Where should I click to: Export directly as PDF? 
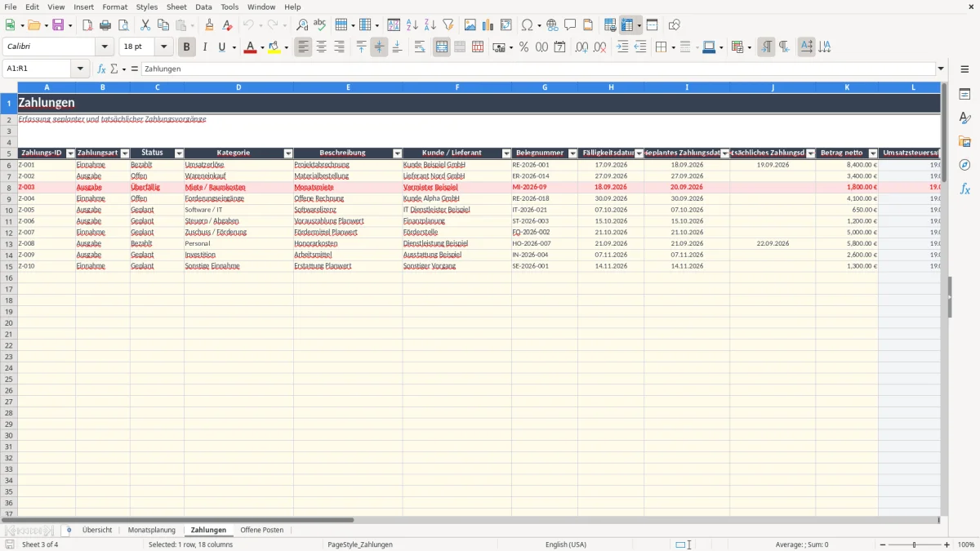tap(87, 25)
